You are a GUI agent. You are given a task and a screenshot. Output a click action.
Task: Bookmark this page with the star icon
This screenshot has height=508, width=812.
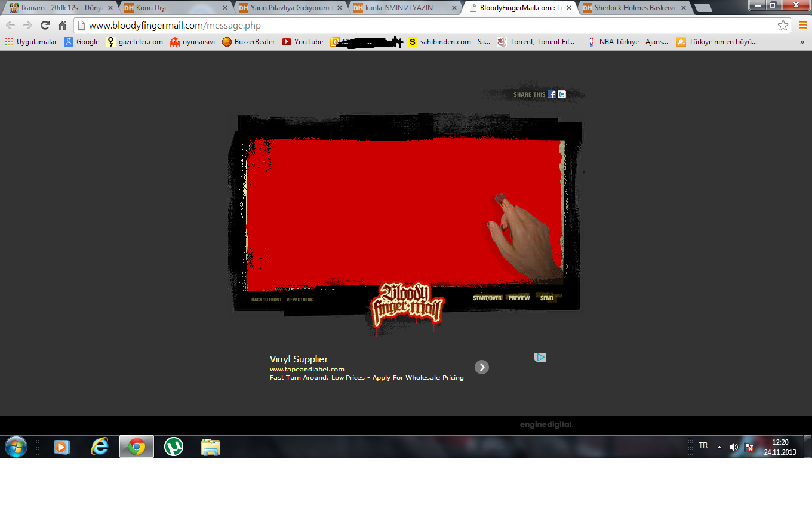coord(783,26)
